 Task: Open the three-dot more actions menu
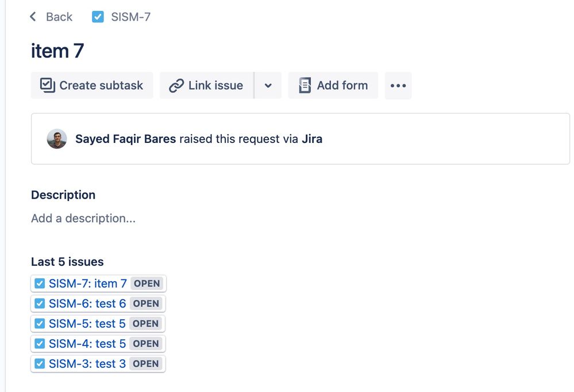tap(398, 86)
